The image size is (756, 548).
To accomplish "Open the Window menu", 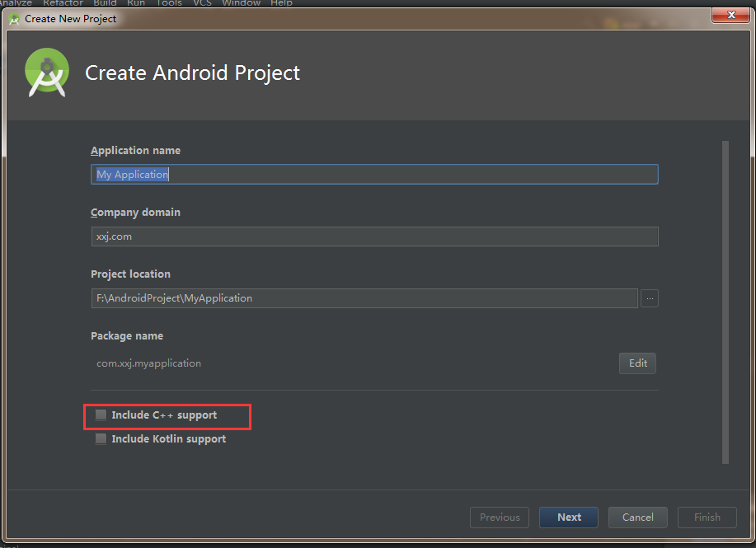I will coord(241,3).
